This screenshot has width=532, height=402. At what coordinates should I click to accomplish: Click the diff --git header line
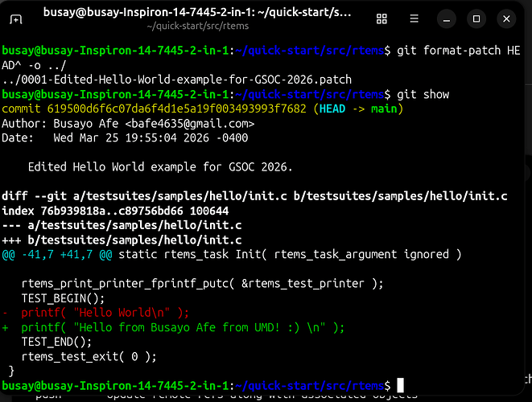(x=266, y=197)
